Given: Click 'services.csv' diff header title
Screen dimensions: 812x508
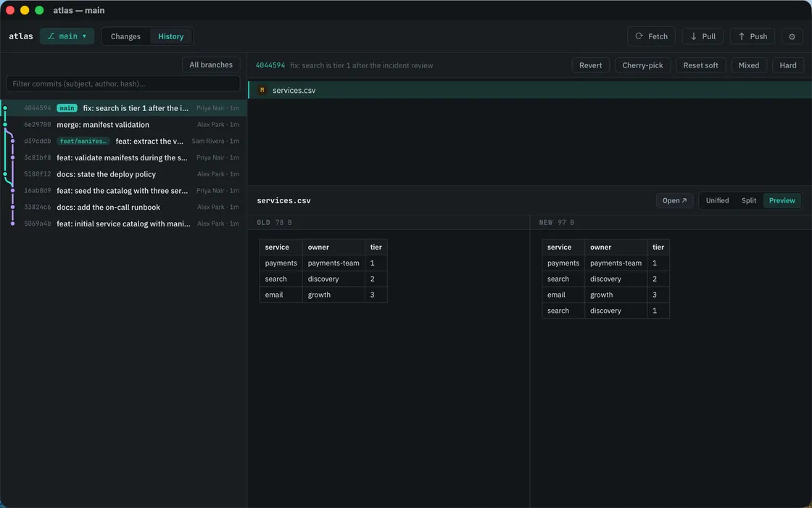Looking at the screenshot, I should [283, 200].
